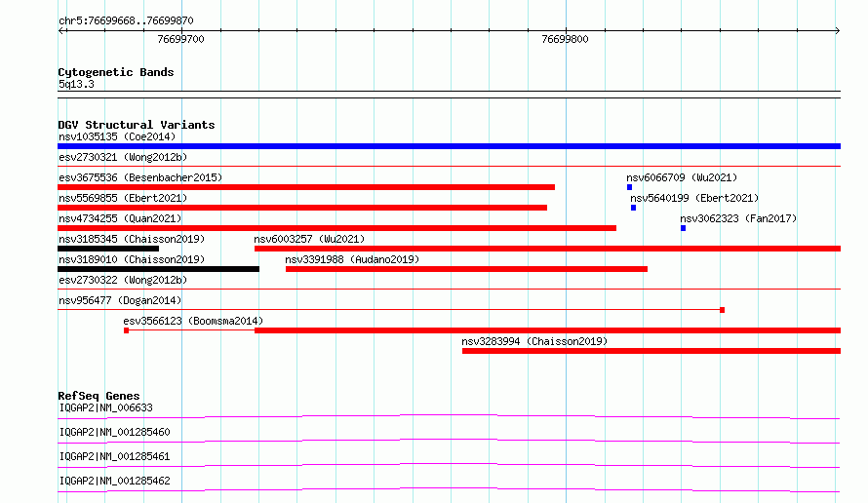Image resolution: width=868 pixels, height=503 pixels.
Task: Open nsv6003257 (Wu2021) label
Action: coord(309,239)
